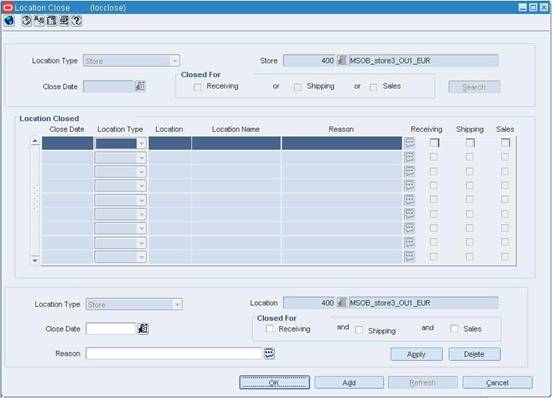Click the table scrollbar down arrow
552x398 pixels.
[35, 260]
